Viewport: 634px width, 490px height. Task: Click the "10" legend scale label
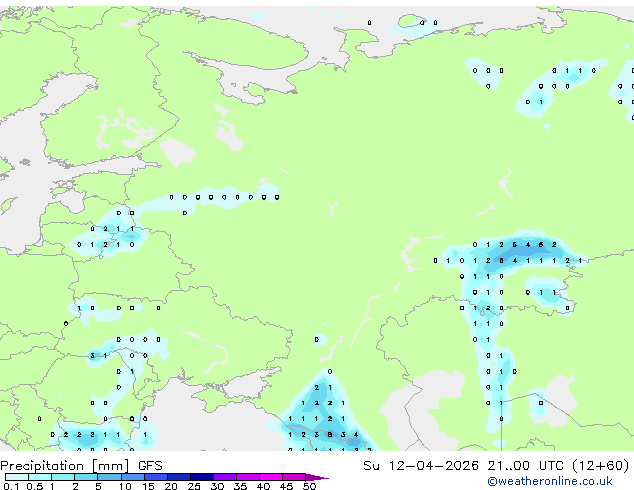125,486
